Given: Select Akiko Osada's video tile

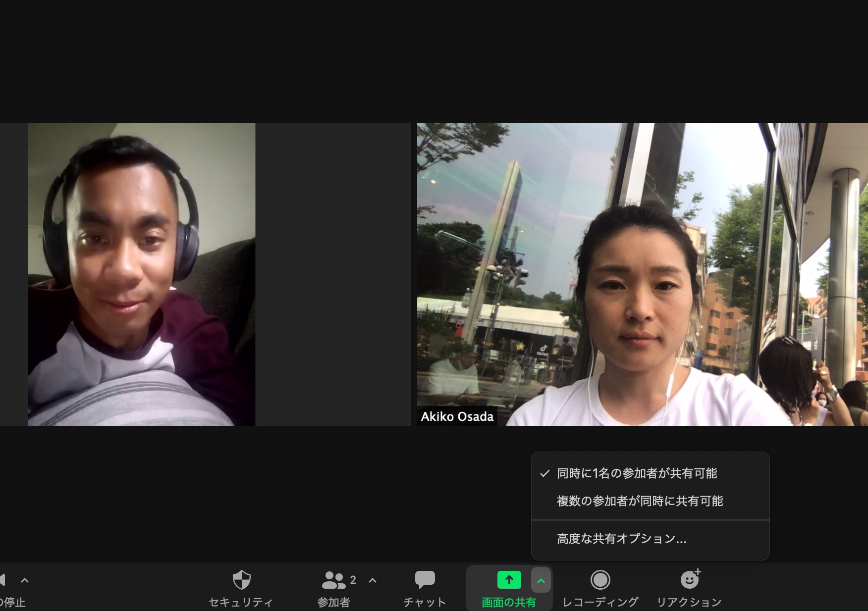Looking at the screenshot, I should point(642,274).
